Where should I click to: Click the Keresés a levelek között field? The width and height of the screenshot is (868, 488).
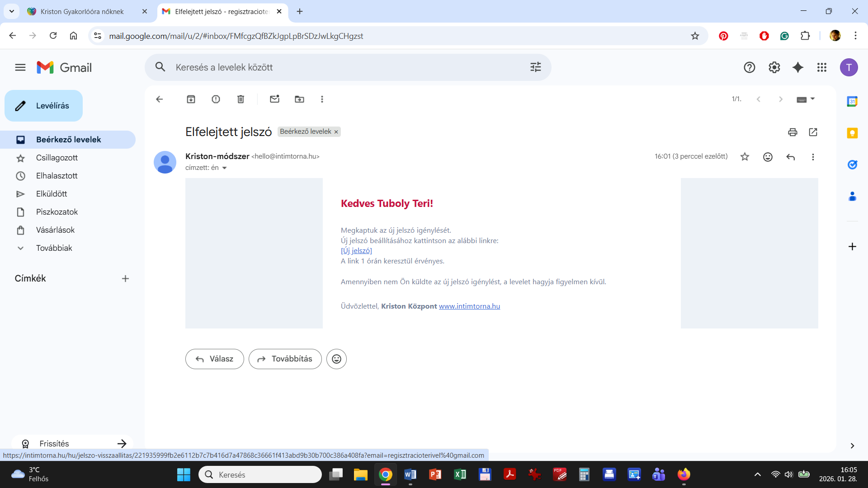(344, 67)
